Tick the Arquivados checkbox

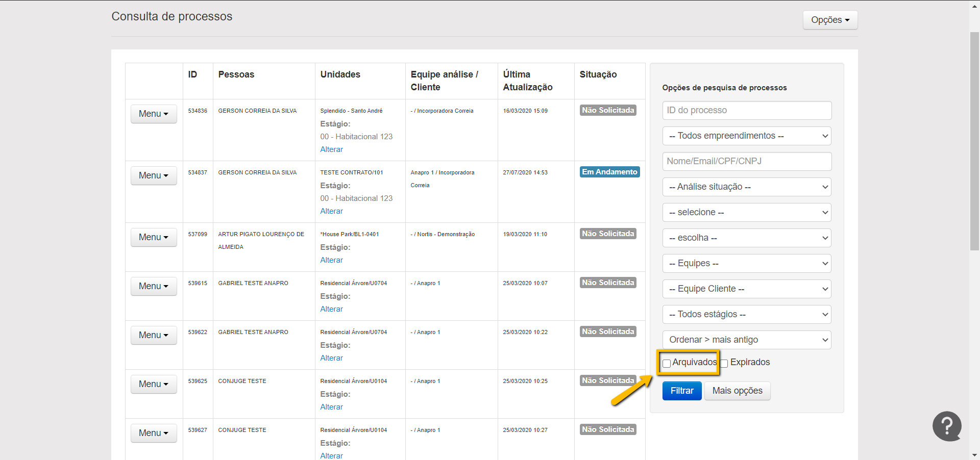[667, 364]
